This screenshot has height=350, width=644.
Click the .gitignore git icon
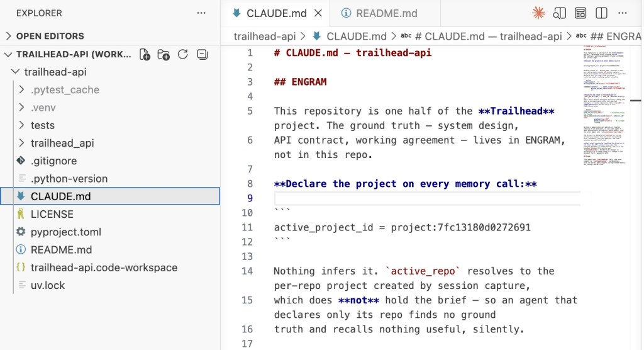[21, 161]
